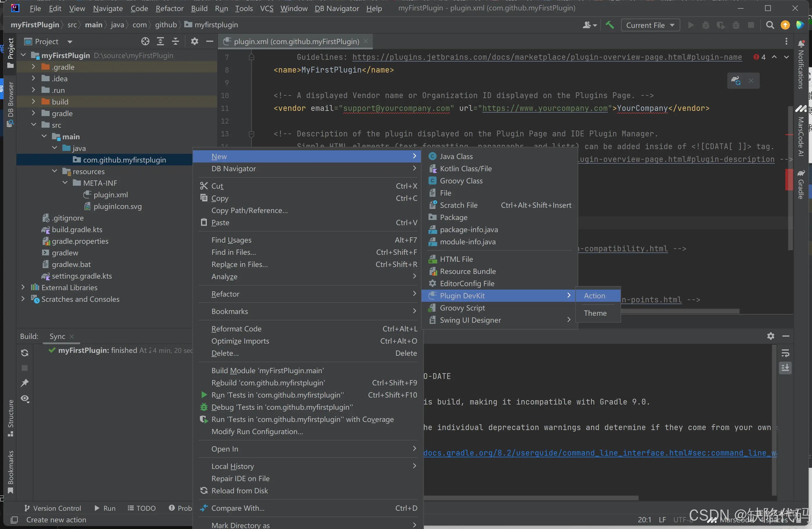Click the github breadcrumb in navigation bar
812x529 pixels.
point(166,25)
